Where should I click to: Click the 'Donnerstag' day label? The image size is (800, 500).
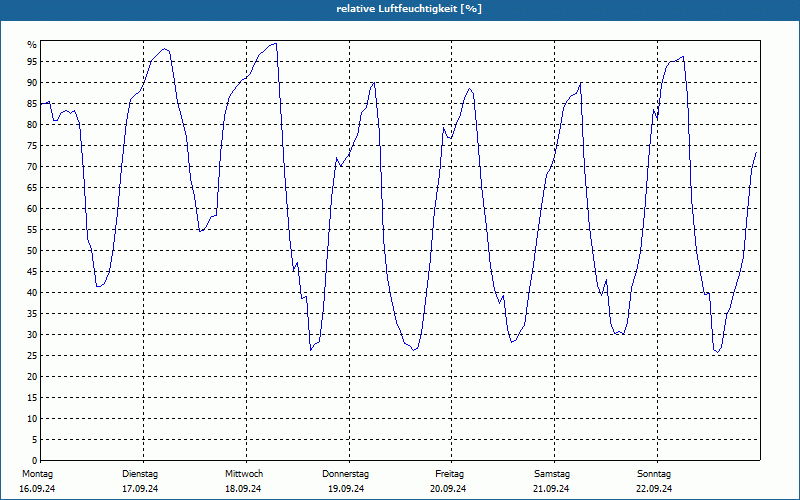(345, 474)
